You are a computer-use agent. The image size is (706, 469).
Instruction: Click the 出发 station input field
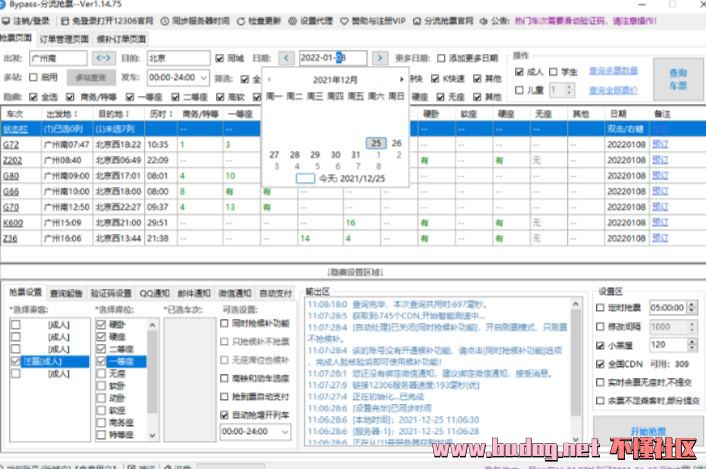click(x=58, y=59)
